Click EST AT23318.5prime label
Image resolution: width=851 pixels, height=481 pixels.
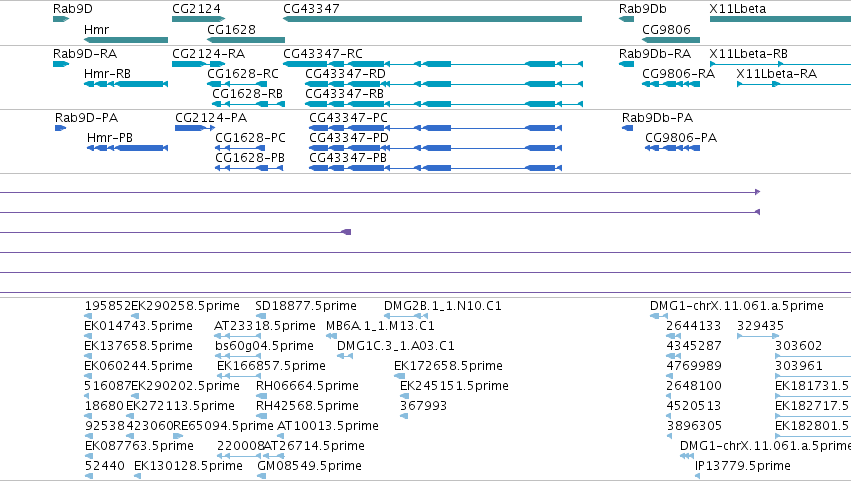(x=265, y=326)
